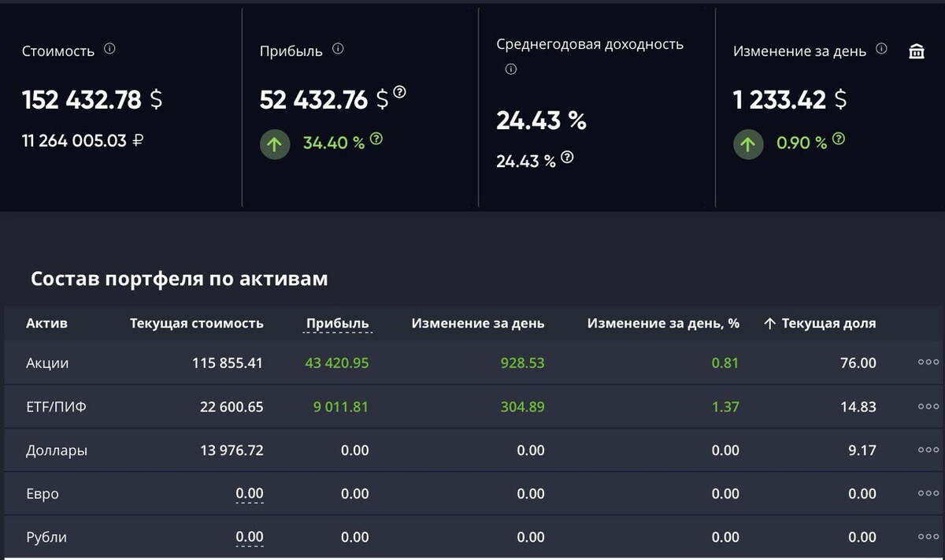Click info icon next to Изменение за день
The width and height of the screenshot is (945, 560).
coord(881,49)
